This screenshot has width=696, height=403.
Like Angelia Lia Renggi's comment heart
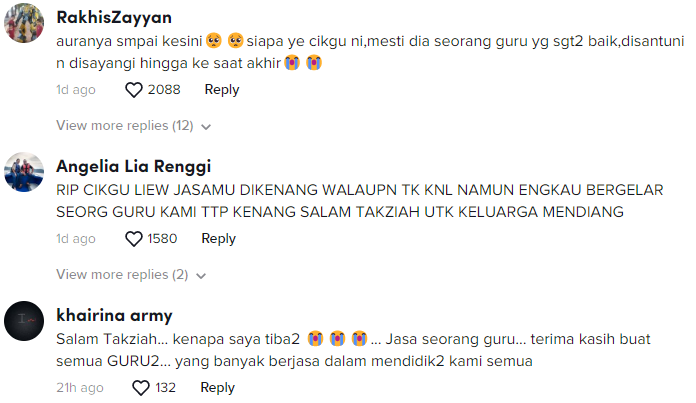point(134,239)
